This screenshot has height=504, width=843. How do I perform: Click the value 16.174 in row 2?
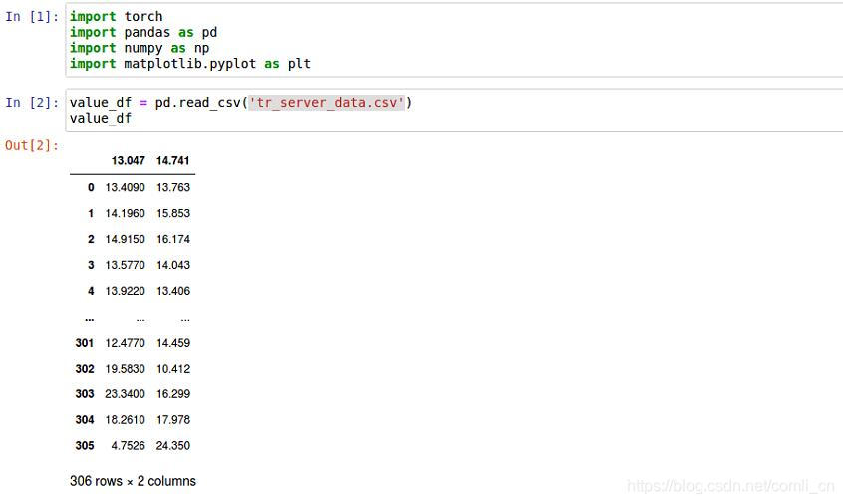pyautogui.click(x=173, y=239)
